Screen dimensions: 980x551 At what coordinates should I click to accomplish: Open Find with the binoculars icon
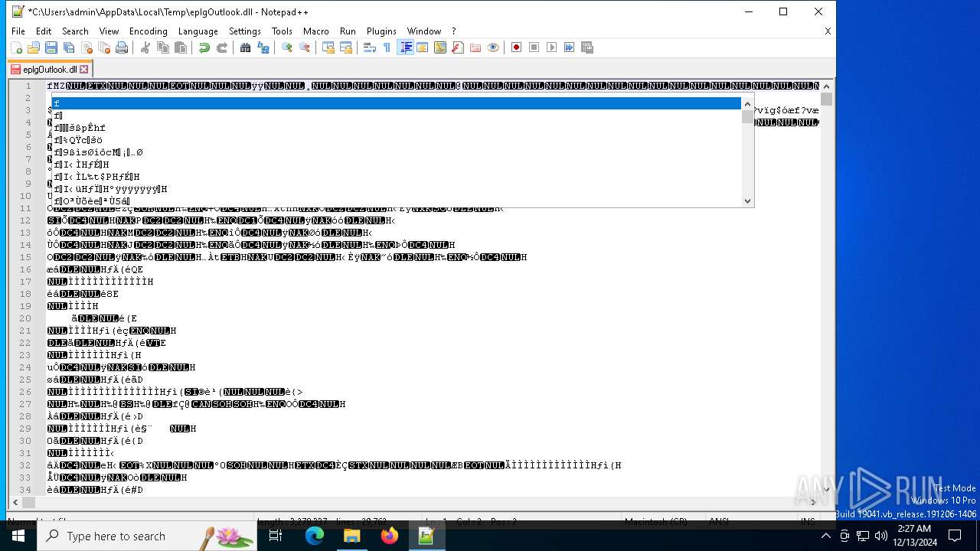246,47
